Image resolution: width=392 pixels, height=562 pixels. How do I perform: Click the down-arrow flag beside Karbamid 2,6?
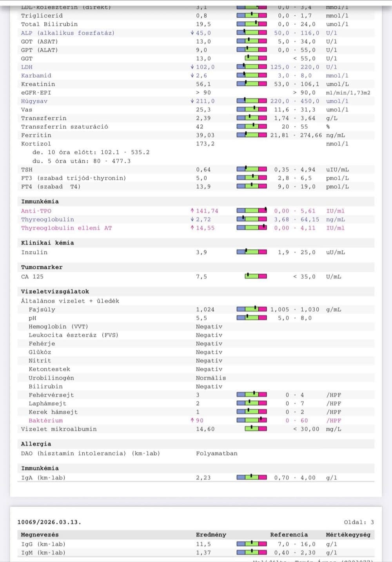pyautogui.click(x=192, y=75)
